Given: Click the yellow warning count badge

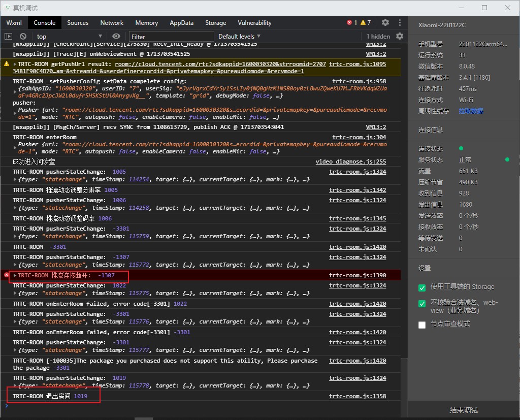Looking at the screenshot, I should (x=365, y=22).
